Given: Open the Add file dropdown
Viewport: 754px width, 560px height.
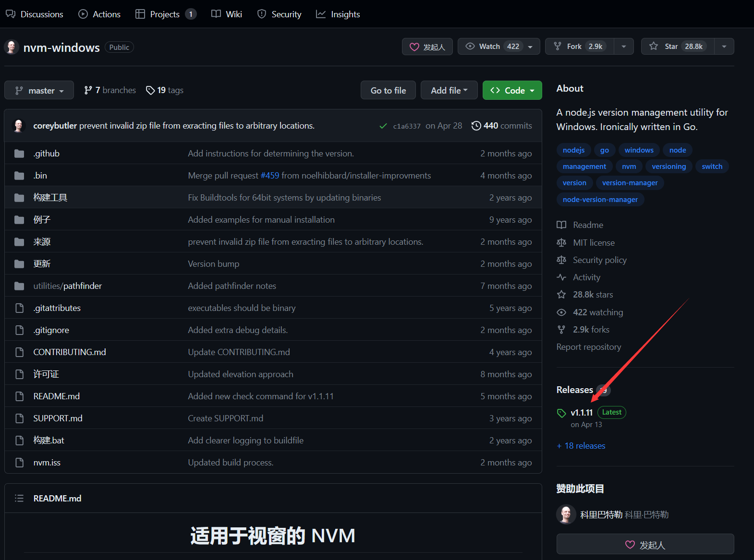Looking at the screenshot, I should pos(449,90).
